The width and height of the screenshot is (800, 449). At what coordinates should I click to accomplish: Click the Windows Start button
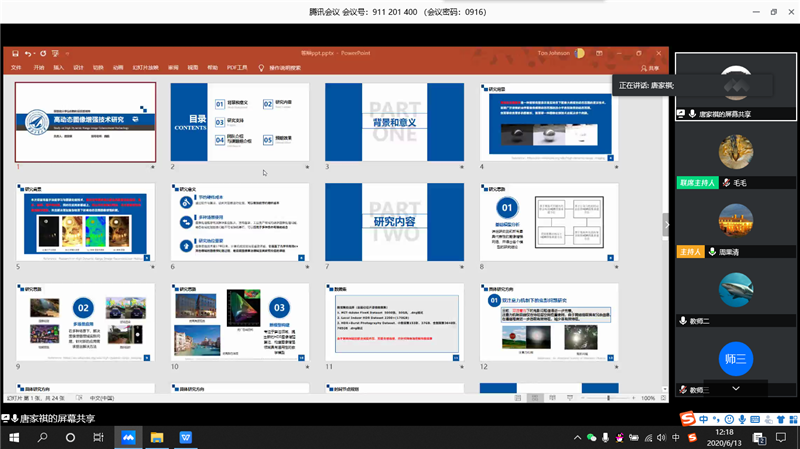(14, 437)
